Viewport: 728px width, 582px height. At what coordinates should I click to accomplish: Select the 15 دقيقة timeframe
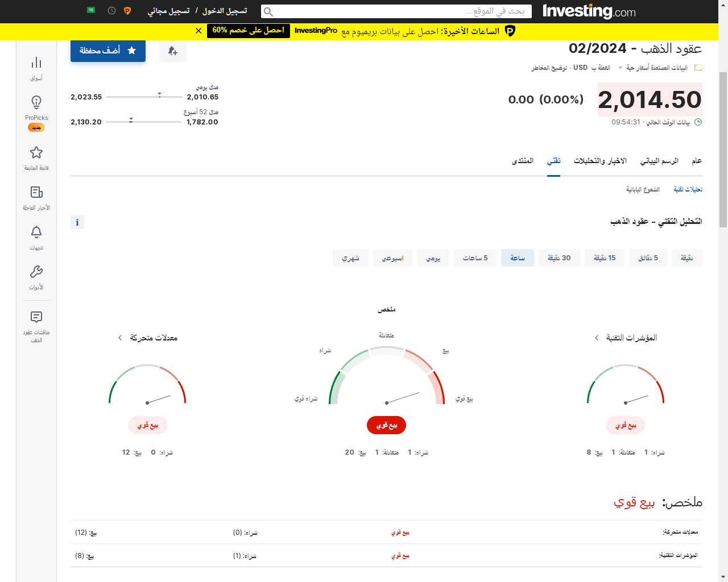605,258
